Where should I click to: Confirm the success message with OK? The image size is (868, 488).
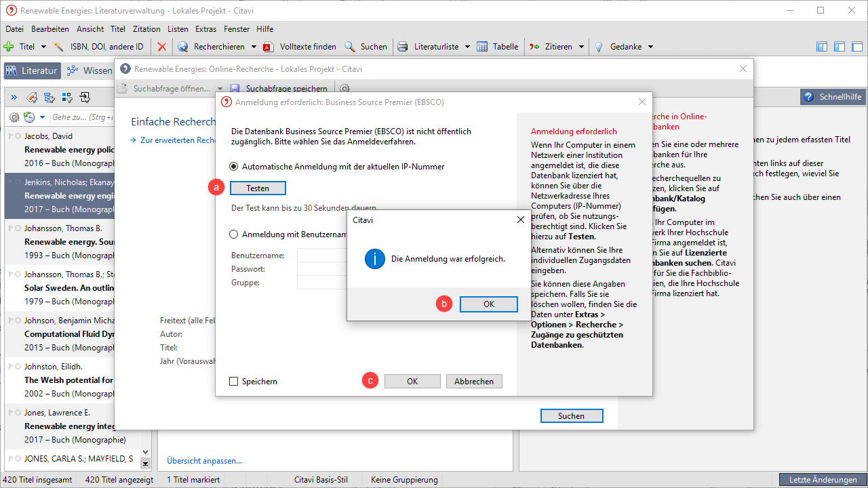(x=489, y=304)
